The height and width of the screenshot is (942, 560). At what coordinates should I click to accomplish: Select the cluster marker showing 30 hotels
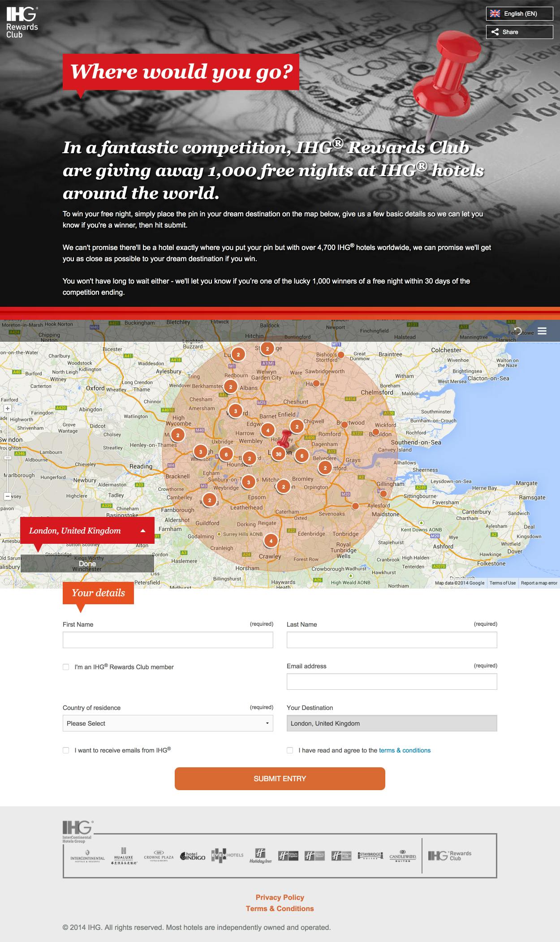[279, 454]
